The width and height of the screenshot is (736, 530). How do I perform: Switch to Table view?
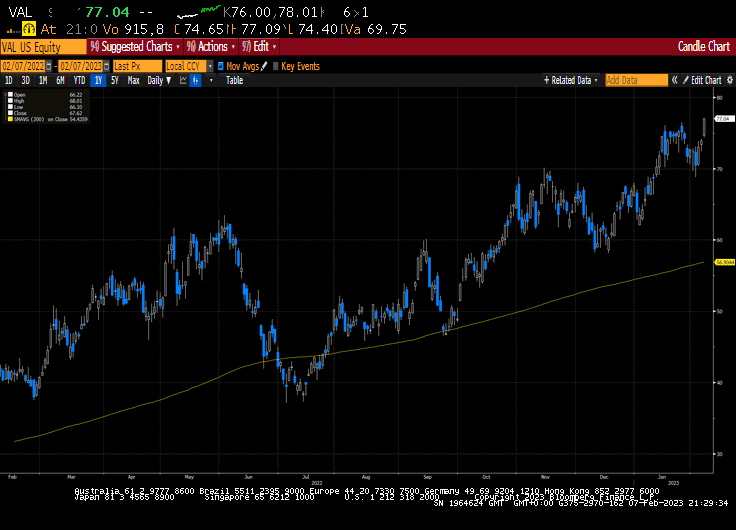click(x=234, y=80)
